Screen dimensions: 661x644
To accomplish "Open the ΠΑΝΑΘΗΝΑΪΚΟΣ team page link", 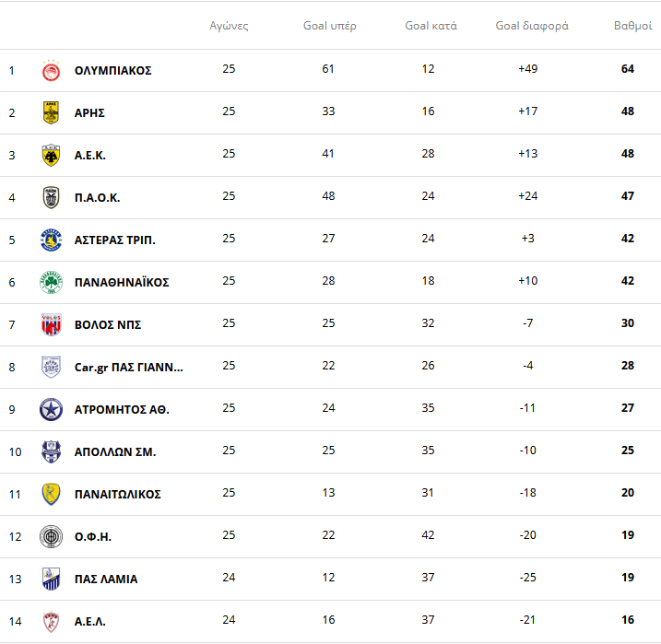I will tap(121, 283).
